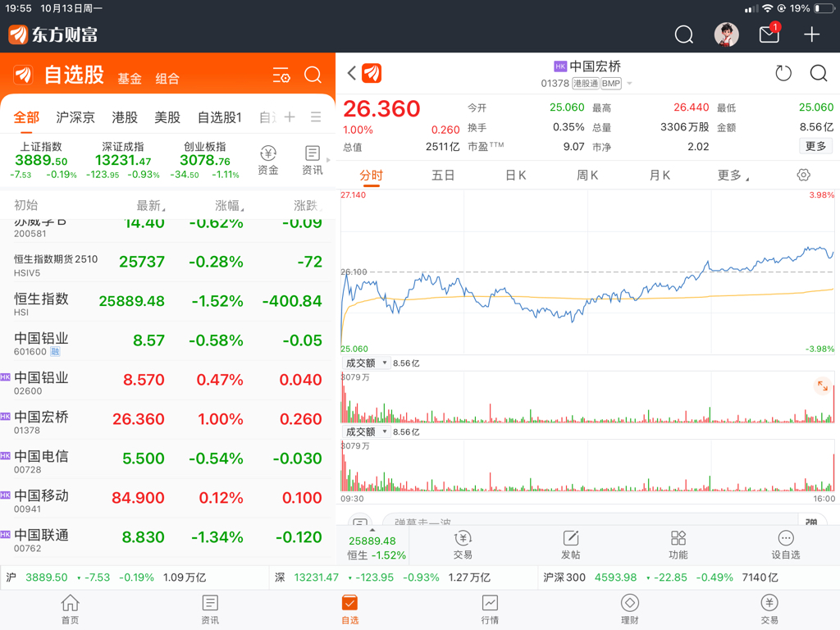Switch to 美股 tab
Screen dimensions: 840x630
click(167, 116)
